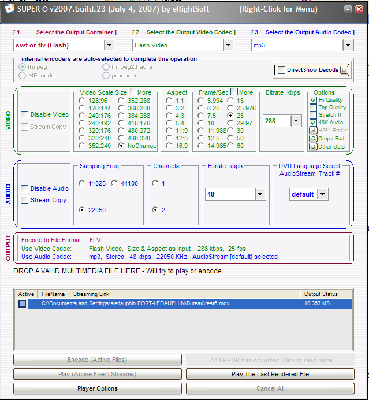This screenshot has width=369, height=400.
Task: Choose the 4:3 aspect ratio
Action: point(169,115)
